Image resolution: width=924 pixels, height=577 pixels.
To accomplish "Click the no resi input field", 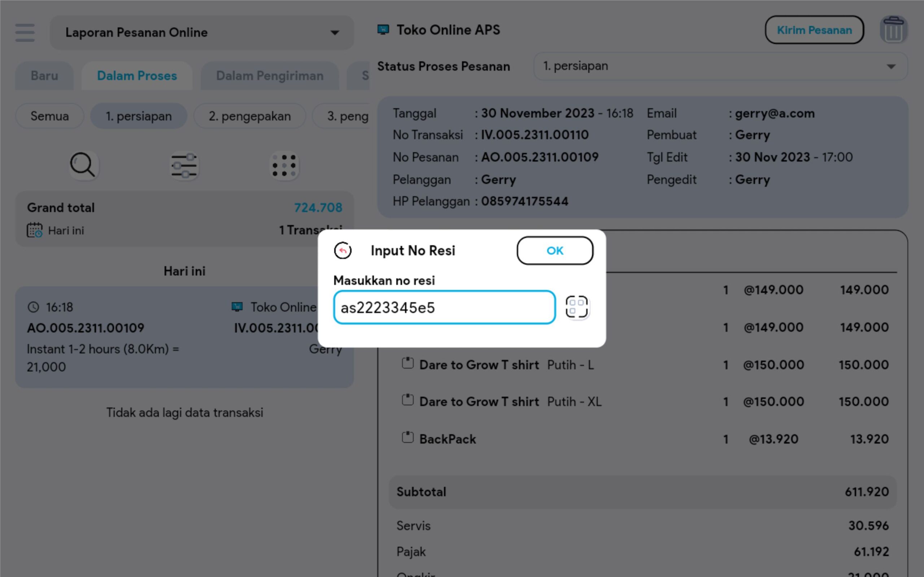I will coord(444,308).
